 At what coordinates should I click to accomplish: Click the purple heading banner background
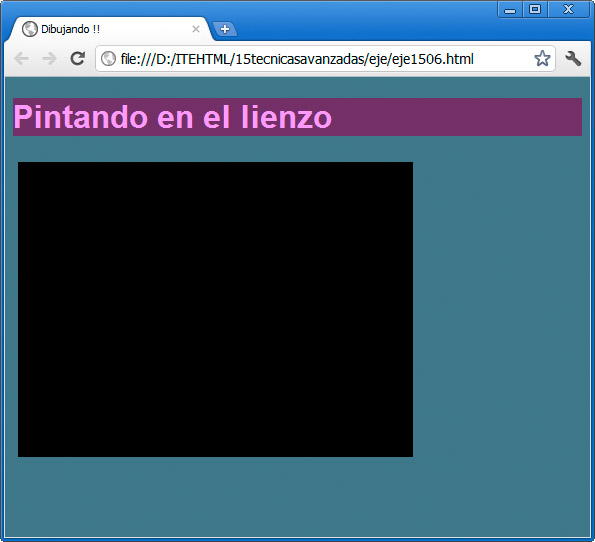pos(455,117)
